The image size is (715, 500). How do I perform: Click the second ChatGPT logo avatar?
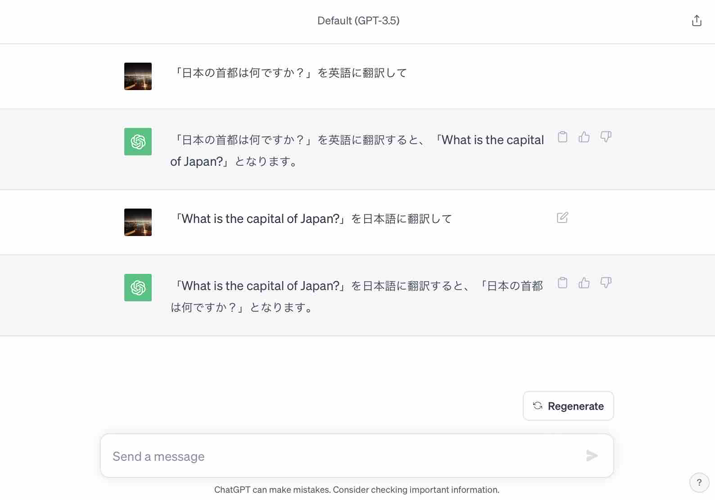[138, 287]
